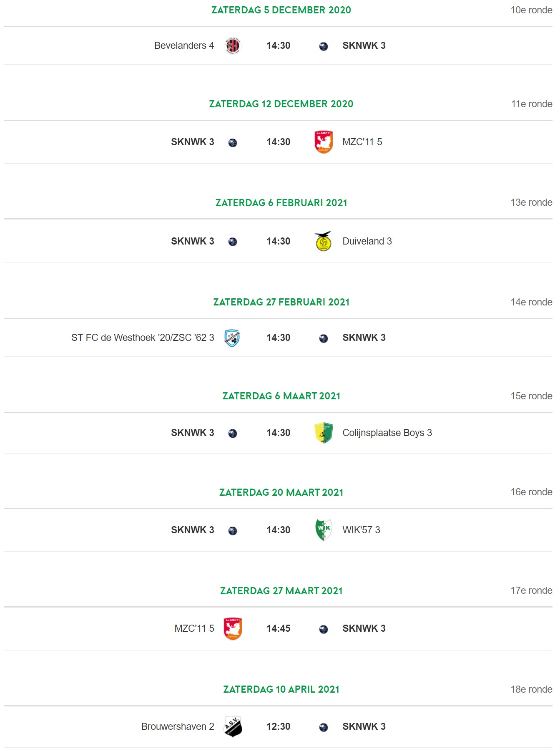Open the 14:45 match against MZC'11 5

[x=279, y=628]
